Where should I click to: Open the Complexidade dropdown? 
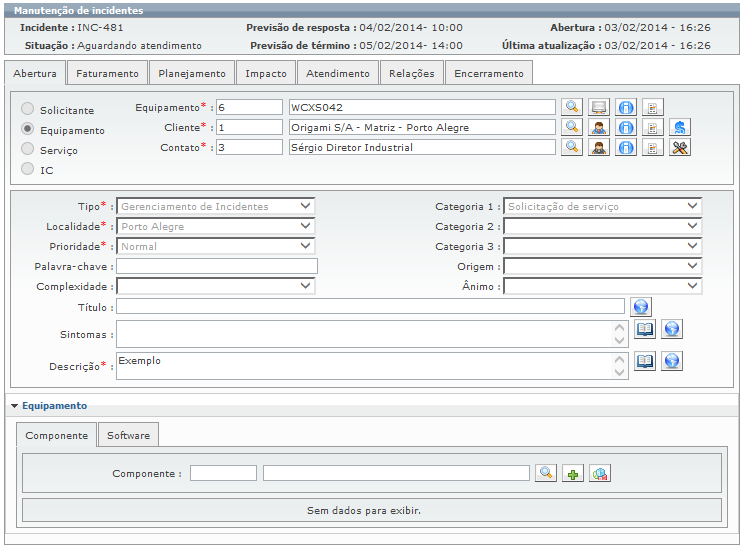point(215,286)
